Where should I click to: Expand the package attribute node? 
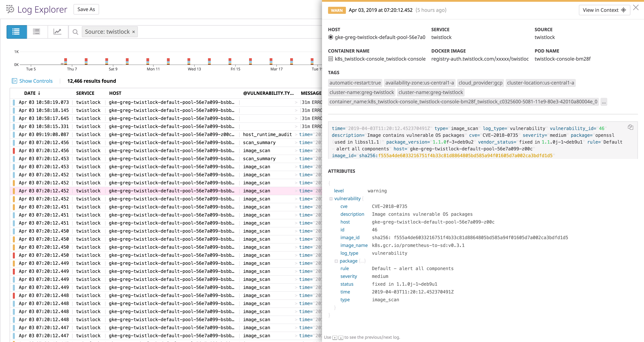point(336,261)
